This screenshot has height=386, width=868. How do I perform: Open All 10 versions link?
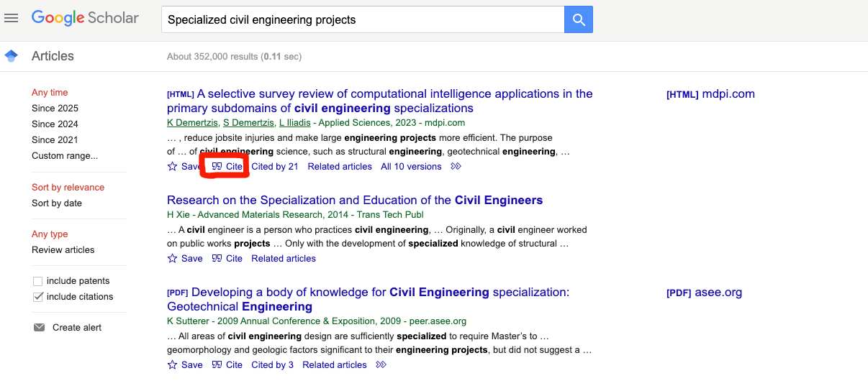(411, 167)
